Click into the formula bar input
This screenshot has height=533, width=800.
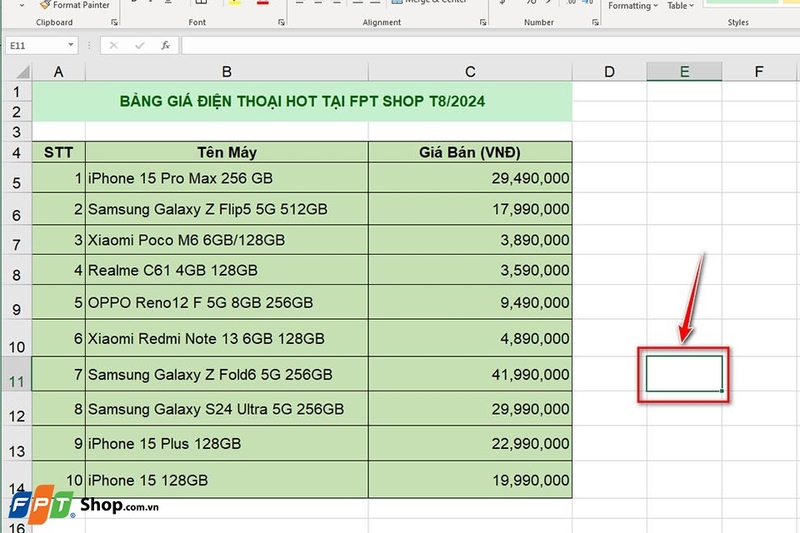point(490,45)
